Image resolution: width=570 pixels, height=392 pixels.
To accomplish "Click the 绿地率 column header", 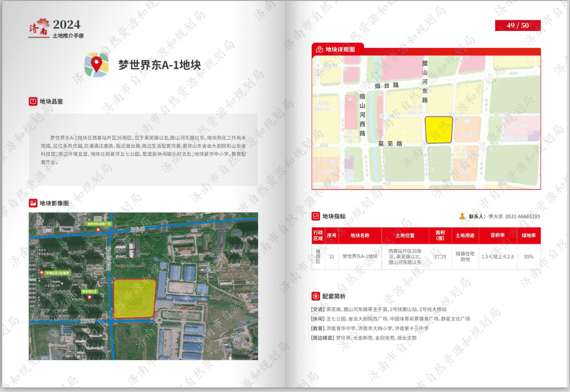I will tap(529, 236).
